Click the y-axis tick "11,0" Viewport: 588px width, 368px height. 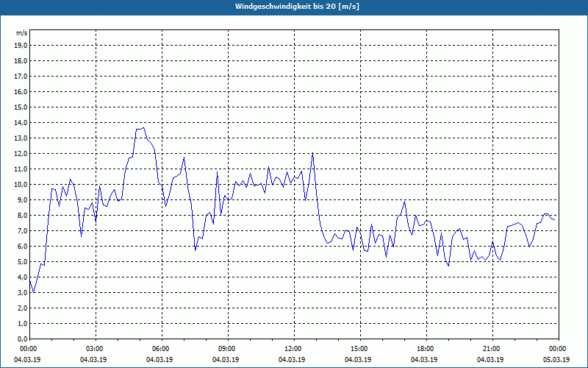(x=21, y=169)
